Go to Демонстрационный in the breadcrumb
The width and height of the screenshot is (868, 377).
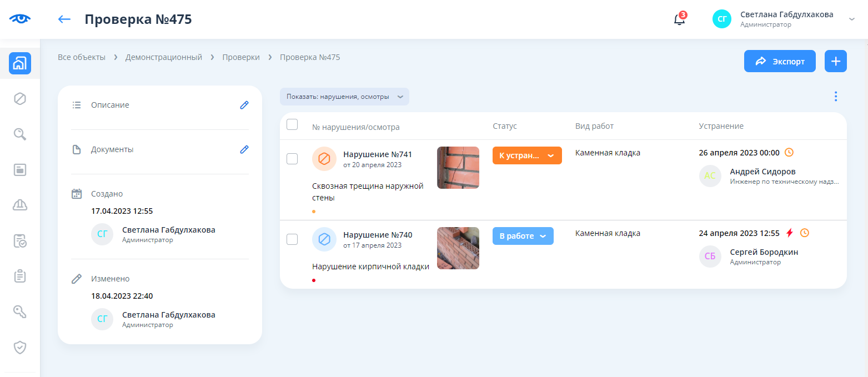point(164,57)
